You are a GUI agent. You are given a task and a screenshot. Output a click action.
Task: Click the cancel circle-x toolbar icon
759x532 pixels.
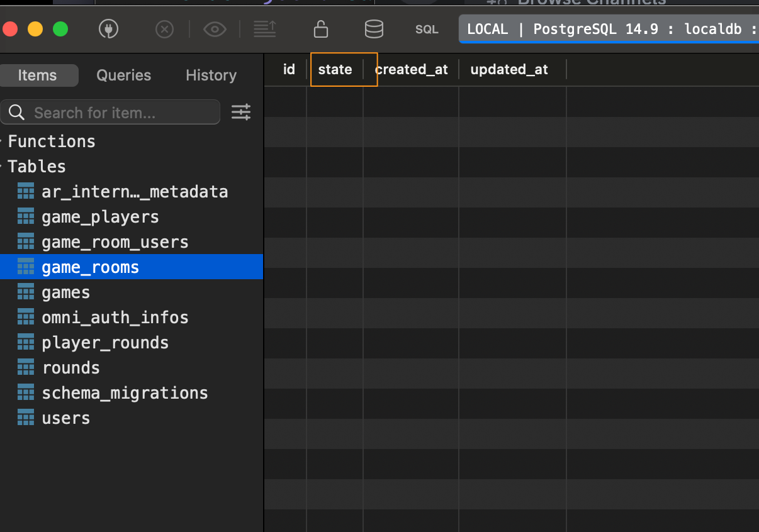point(164,29)
